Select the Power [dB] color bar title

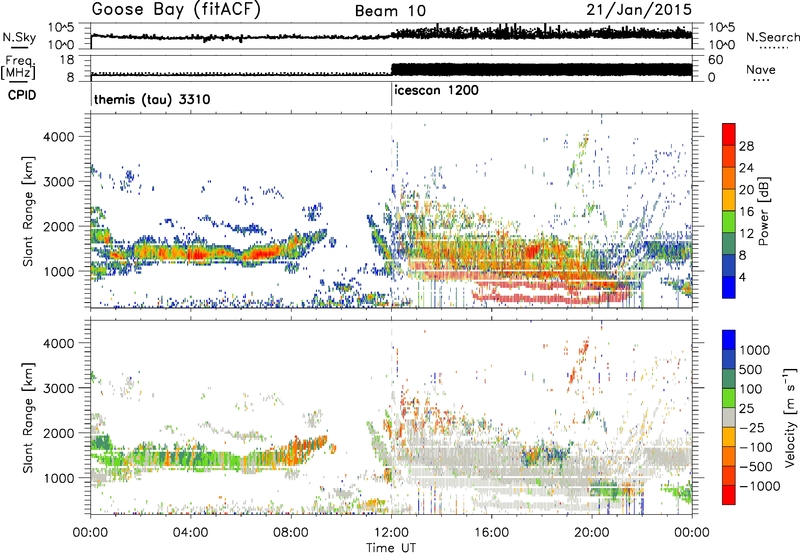pyautogui.click(x=763, y=211)
